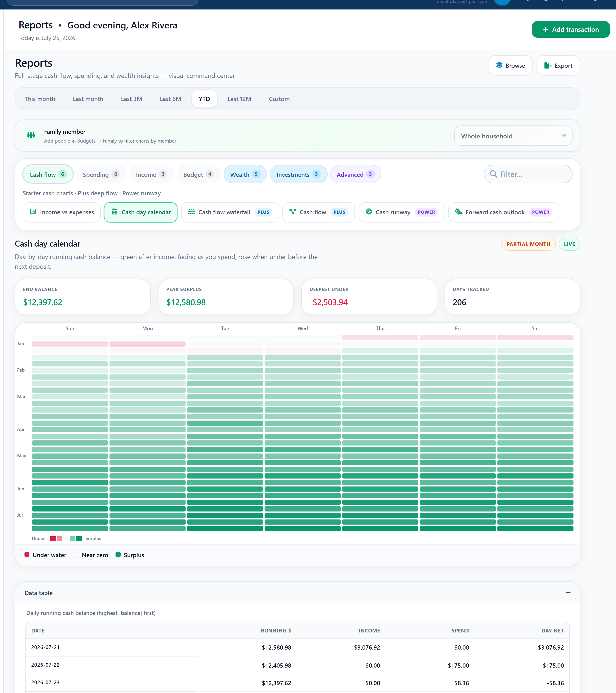The height and width of the screenshot is (693, 616).
Task: Click the Near zero legend swatch
Action: coord(76,555)
